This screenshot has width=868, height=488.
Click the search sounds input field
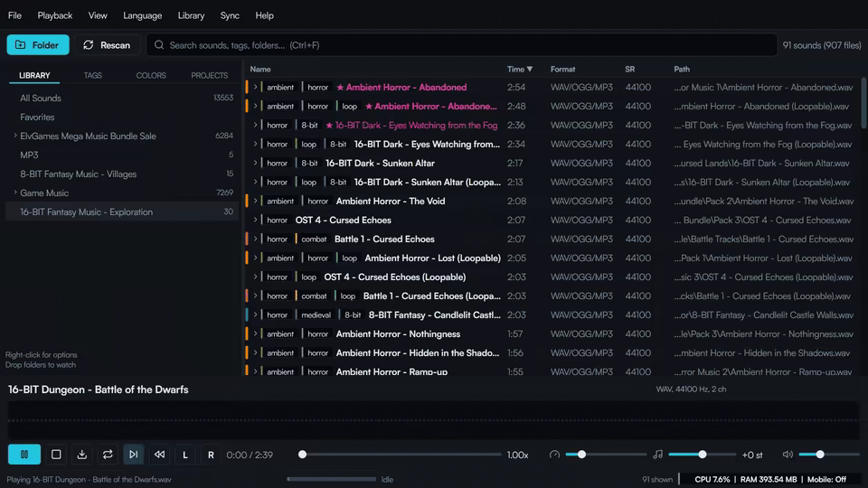point(462,45)
